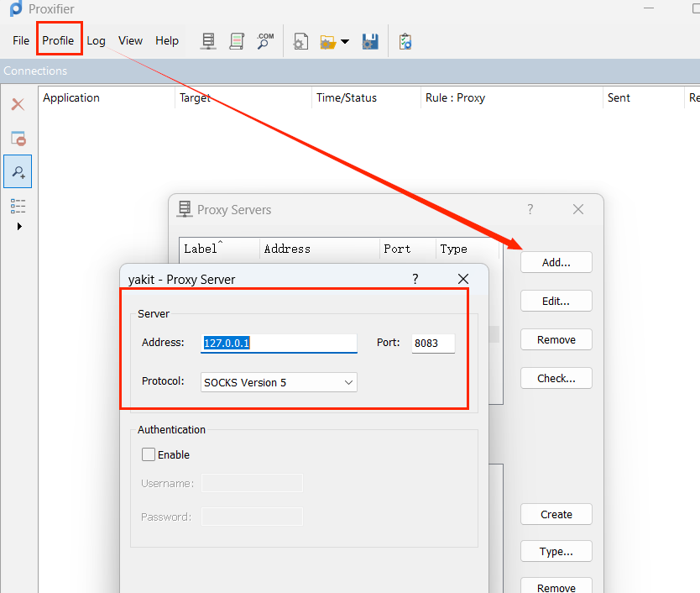Click the red X icon in the sidebar
Viewport: 700px width, 593px height.
[18, 104]
